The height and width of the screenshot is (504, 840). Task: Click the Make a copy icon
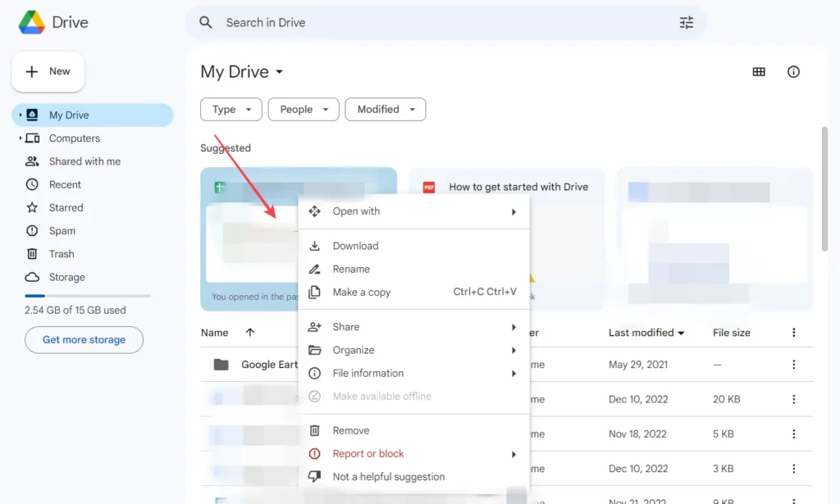[x=314, y=292]
